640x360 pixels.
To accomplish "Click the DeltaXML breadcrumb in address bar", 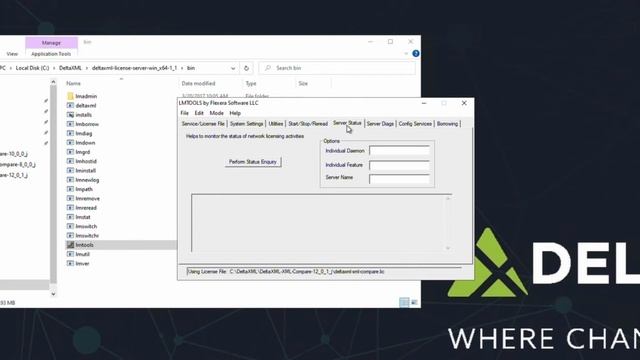I will pos(70,68).
